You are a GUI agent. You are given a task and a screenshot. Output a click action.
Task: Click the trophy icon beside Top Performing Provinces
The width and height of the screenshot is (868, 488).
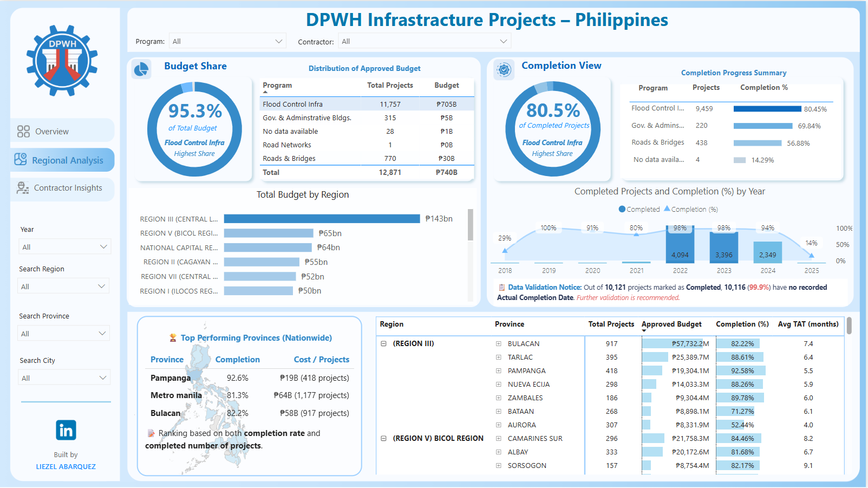pos(173,338)
